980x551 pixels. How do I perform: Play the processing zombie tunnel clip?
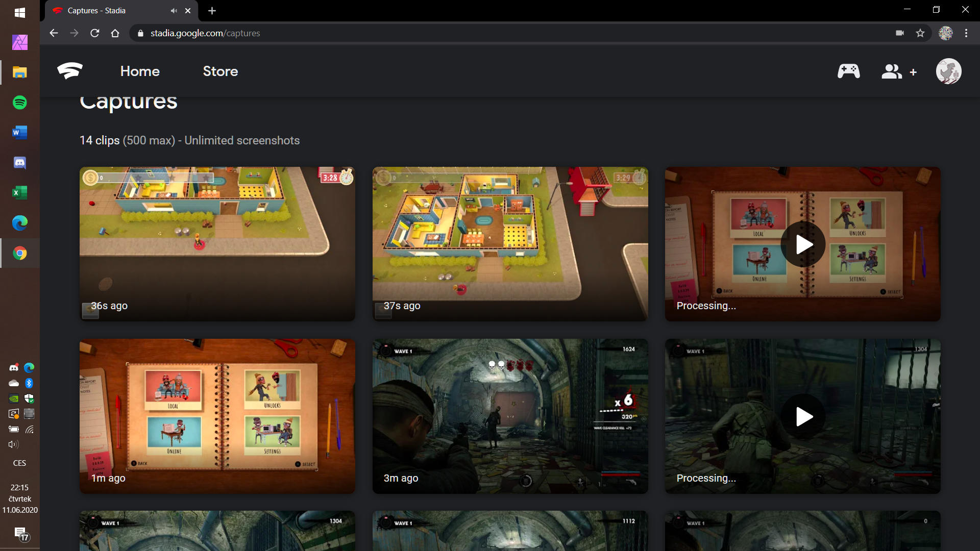point(803,416)
